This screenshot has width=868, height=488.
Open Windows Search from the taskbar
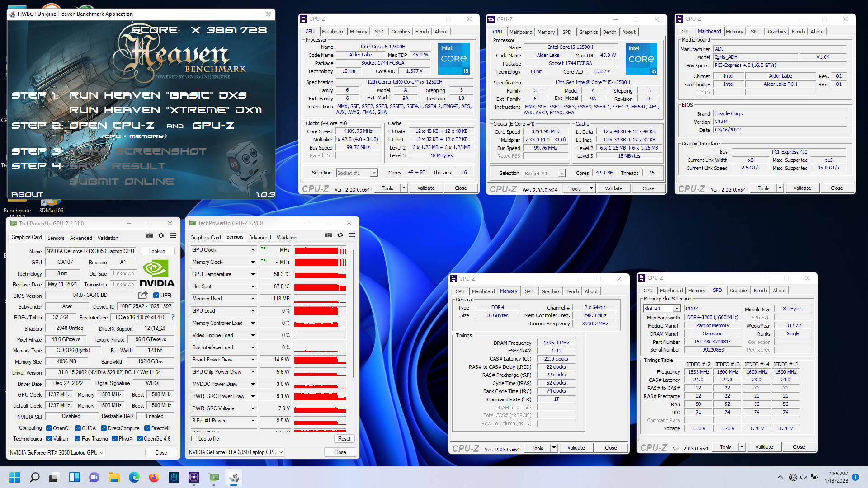coord(34,477)
